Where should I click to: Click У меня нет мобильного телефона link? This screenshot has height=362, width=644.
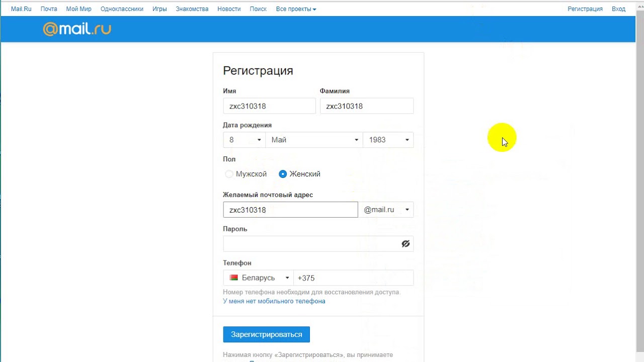274,301
